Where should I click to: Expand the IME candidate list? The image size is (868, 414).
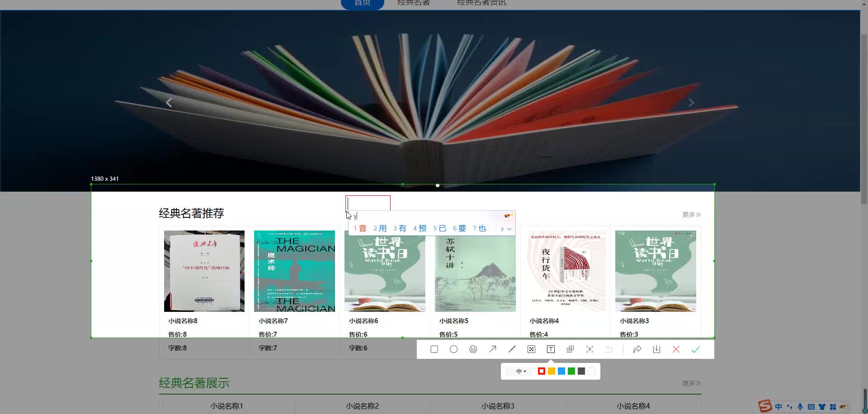[509, 229]
